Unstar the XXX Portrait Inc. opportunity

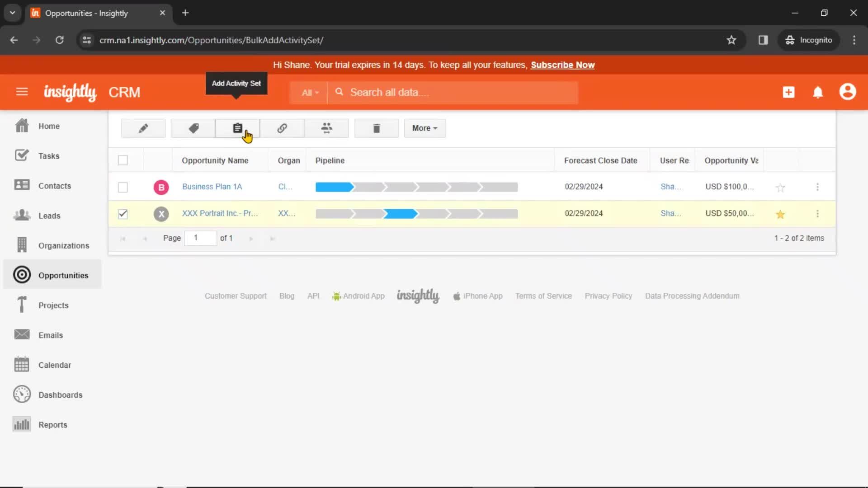[780, 214]
